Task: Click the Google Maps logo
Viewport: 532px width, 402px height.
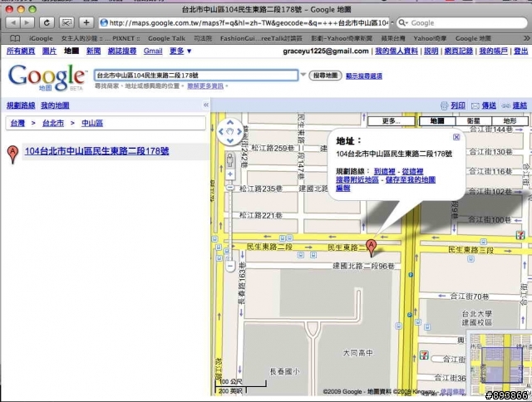Action: tap(47, 77)
